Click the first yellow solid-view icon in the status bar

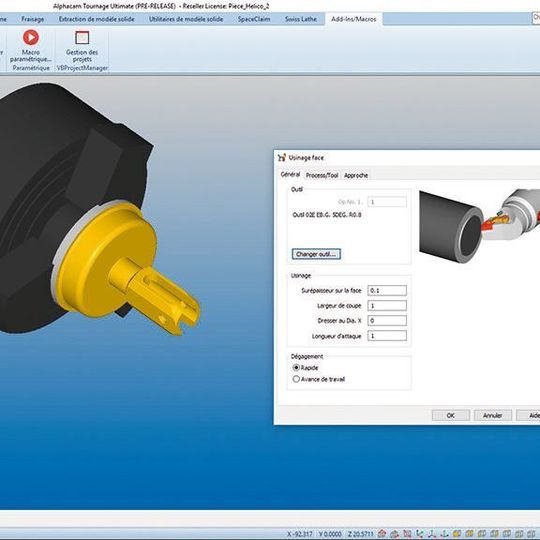[x=457, y=534]
